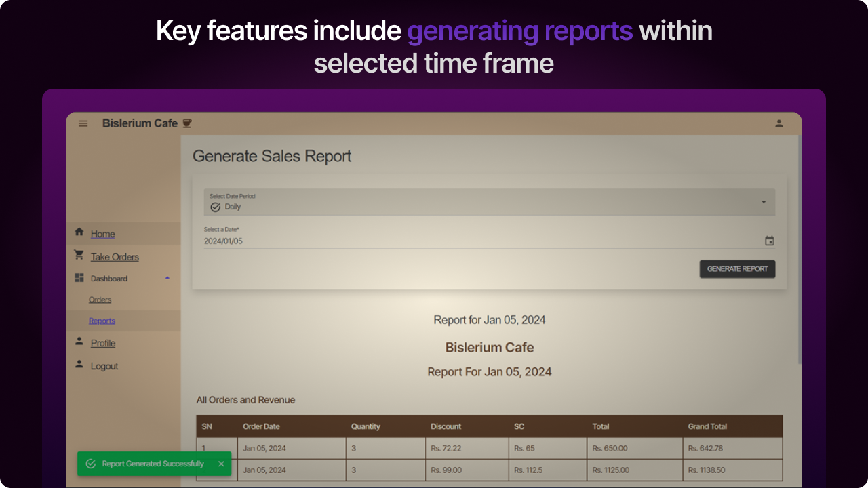This screenshot has height=488, width=868.
Task: Open the calendar icon in date field
Action: pyautogui.click(x=770, y=240)
